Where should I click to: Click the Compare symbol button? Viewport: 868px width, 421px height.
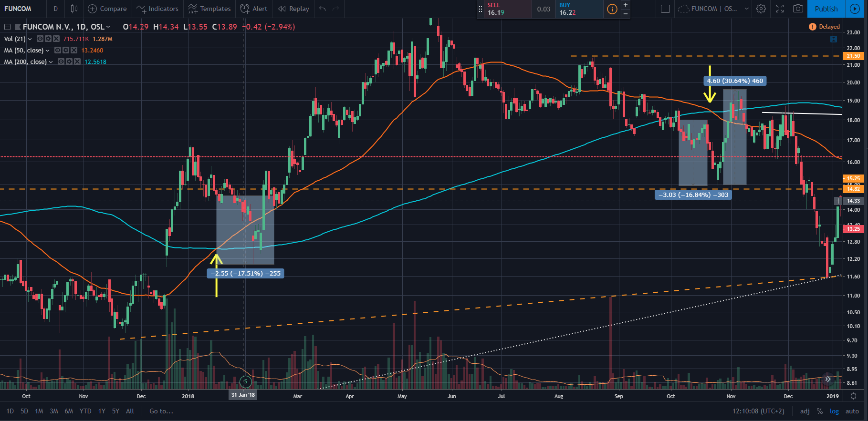(x=107, y=9)
